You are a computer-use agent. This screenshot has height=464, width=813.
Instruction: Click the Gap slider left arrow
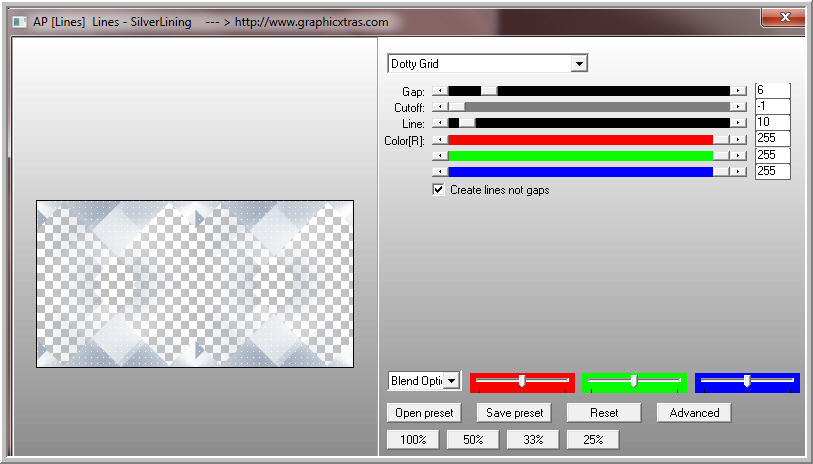[x=440, y=91]
